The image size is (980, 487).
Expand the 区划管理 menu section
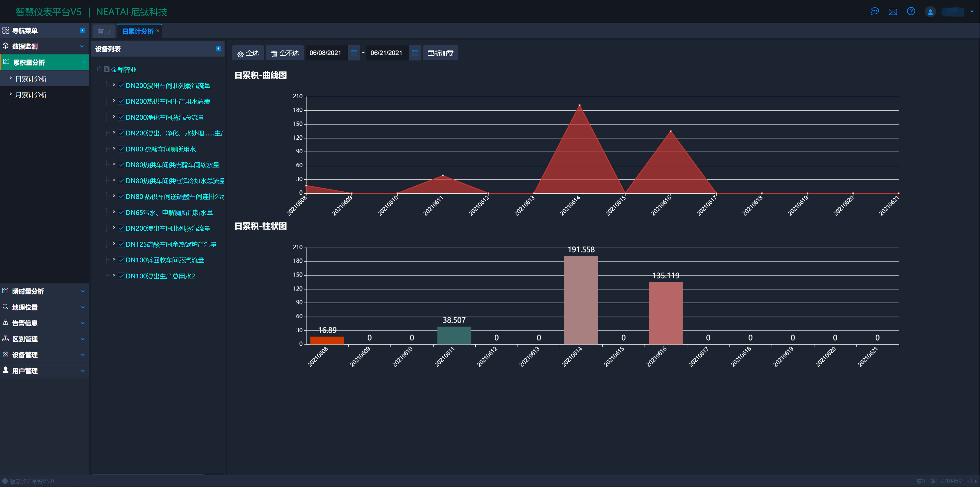coord(83,339)
